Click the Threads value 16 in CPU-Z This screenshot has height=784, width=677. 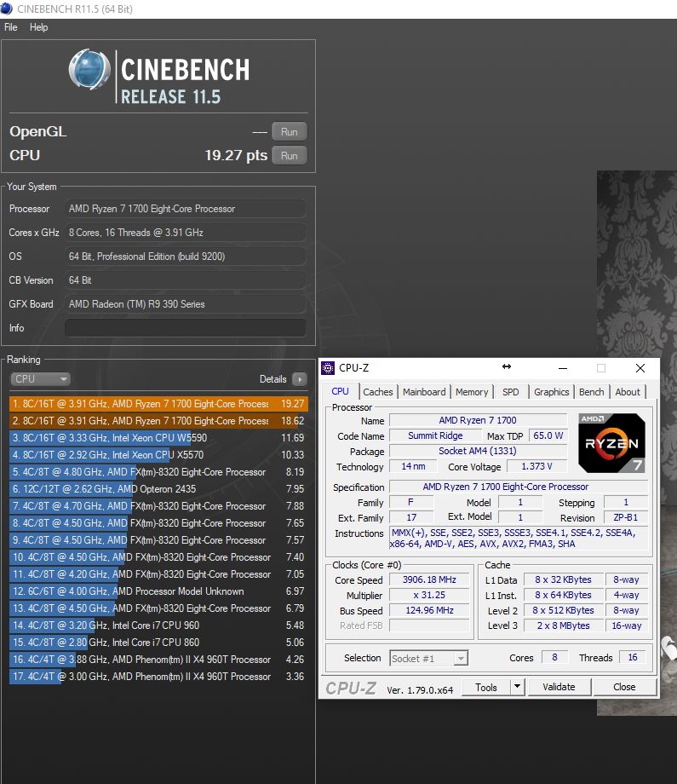click(x=633, y=658)
